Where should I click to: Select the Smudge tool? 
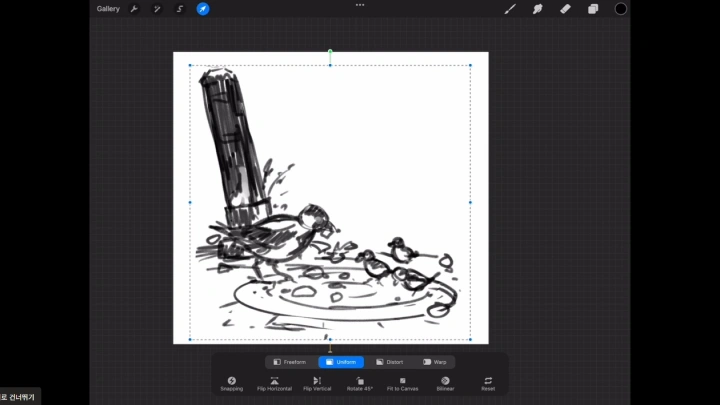(x=537, y=9)
